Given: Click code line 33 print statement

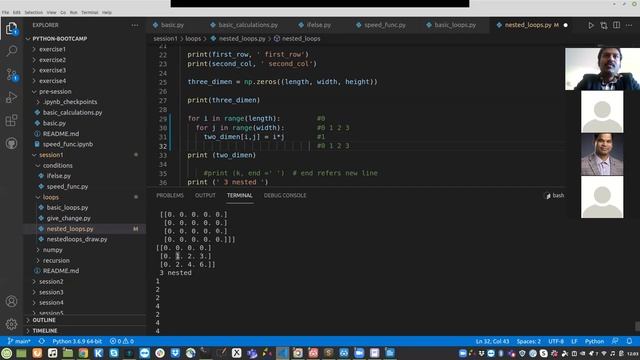Looking at the screenshot, I should (222, 156).
